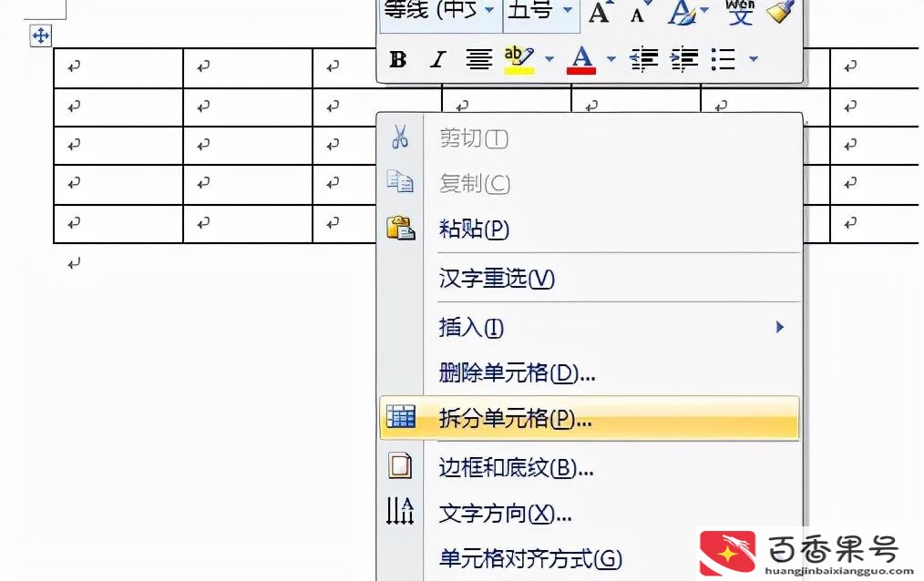Viewport: 924px width, 581px height.
Task: Click the borders and shading icon
Action: pos(400,465)
